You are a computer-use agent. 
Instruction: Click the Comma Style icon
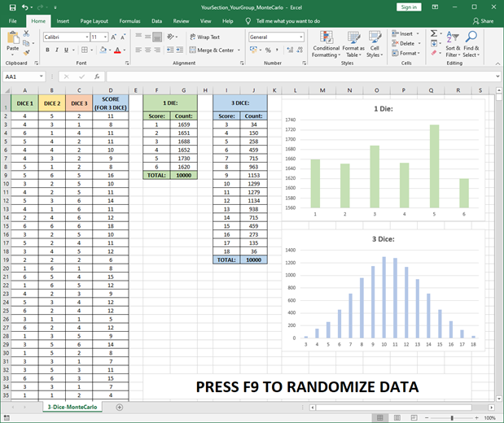pyautogui.click(x=277, y=50)
